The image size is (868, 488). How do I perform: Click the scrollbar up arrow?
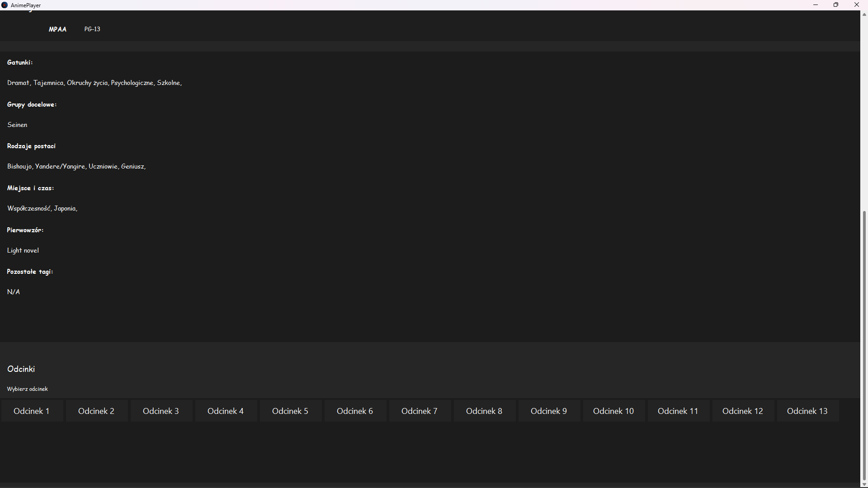[x=864, y=14]
